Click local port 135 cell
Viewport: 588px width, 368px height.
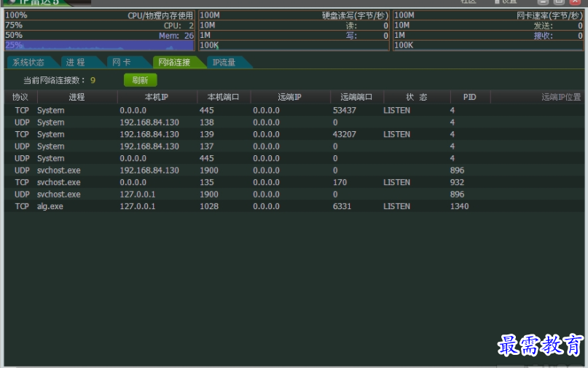click(x=207, y=182)
